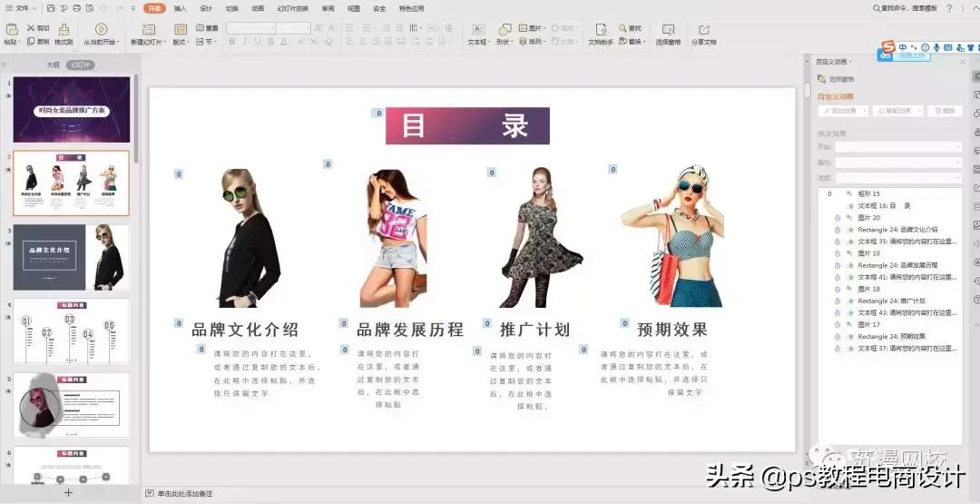Click the New Slide (新建幻灯片) icon
Viewport: 980px width, 504px height.
pyautogui.click(x=148, y=29)
